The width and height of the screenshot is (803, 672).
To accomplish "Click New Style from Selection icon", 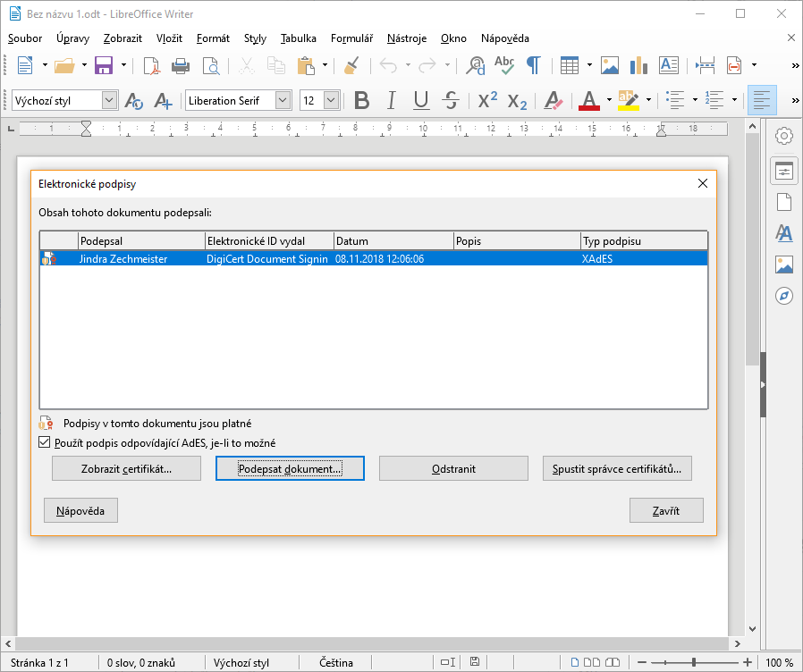I will pos(164,100).
